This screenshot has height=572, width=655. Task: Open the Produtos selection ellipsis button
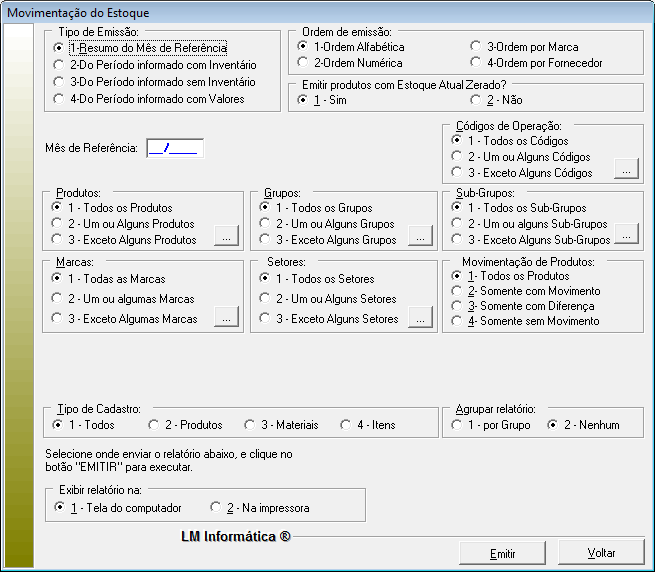click(226, 237)
